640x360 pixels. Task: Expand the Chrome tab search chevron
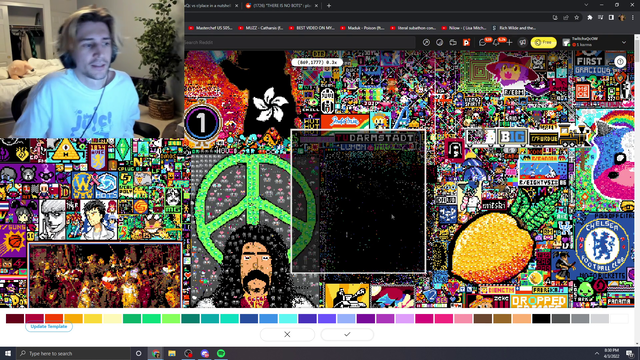point(586,5)
